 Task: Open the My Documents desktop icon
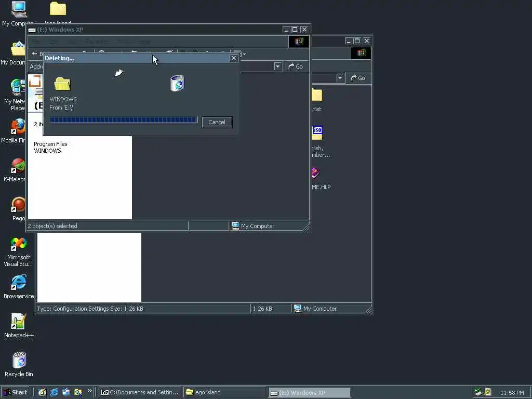(x=18, y=49)
